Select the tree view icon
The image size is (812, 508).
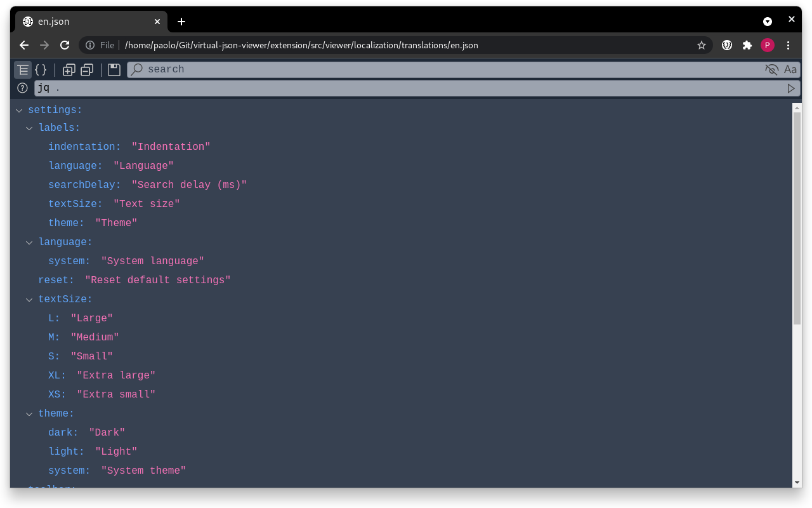click(x=23, y=70)
